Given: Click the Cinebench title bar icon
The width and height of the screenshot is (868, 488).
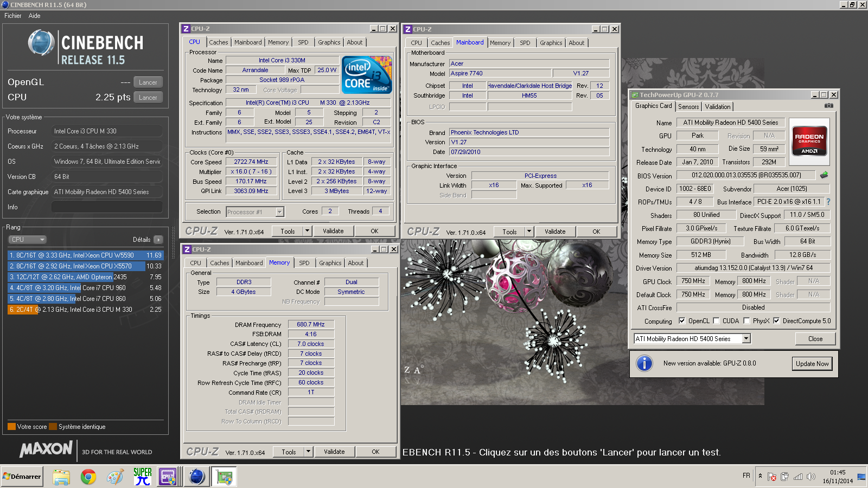Looking at the screenshot, I should [5, 4].
